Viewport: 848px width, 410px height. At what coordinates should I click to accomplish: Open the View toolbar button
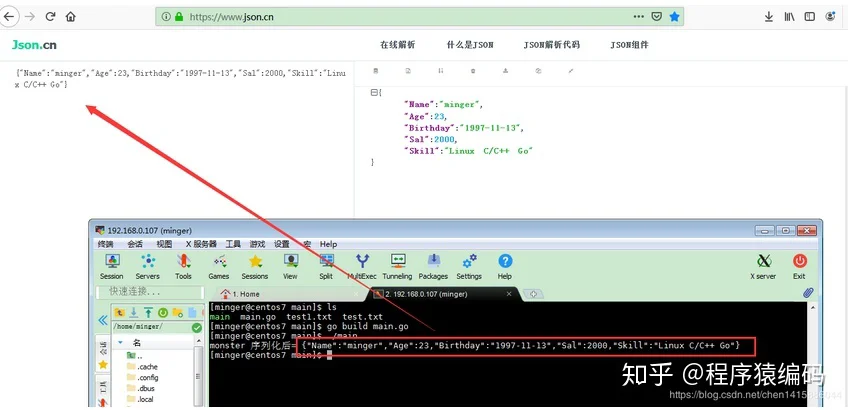point(290,267)
